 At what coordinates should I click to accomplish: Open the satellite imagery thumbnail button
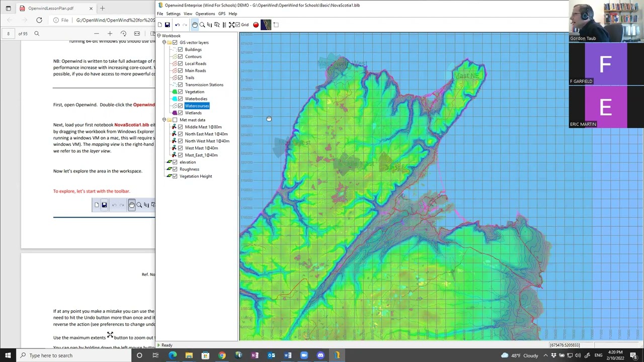[x=266, y=25]
